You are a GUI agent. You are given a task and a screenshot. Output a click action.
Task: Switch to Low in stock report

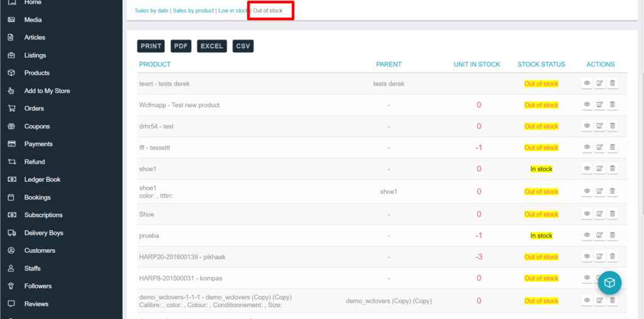point(233,11)
